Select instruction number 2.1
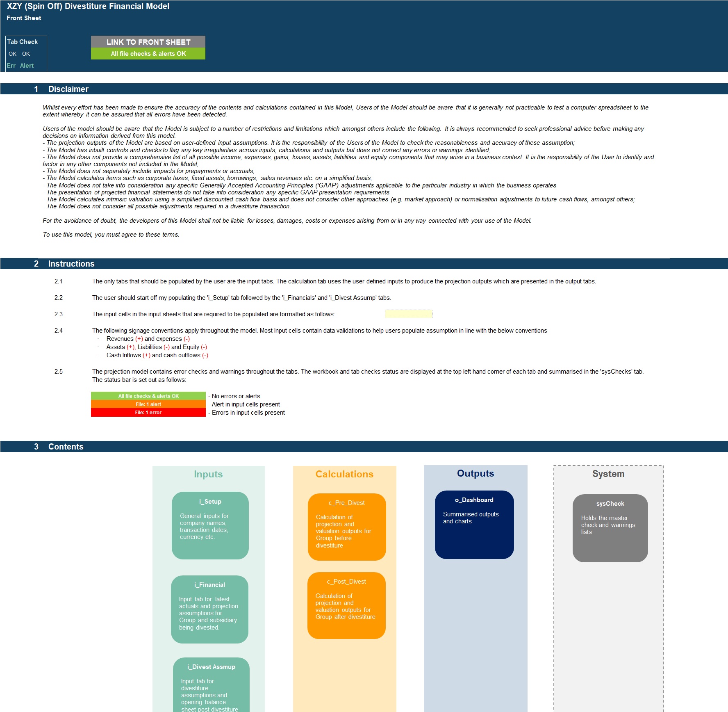728x712 pixels. [59, 281]
